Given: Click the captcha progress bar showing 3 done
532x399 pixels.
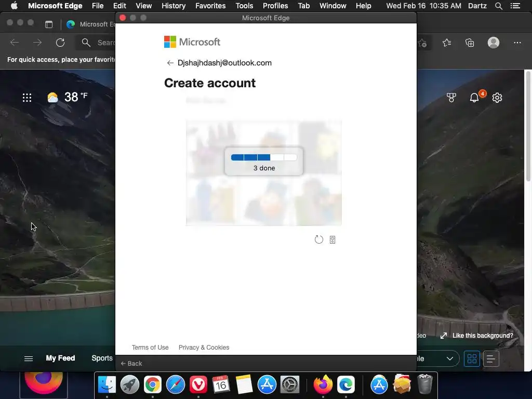Looking at the screenshot, I should (x=263, y=157).
